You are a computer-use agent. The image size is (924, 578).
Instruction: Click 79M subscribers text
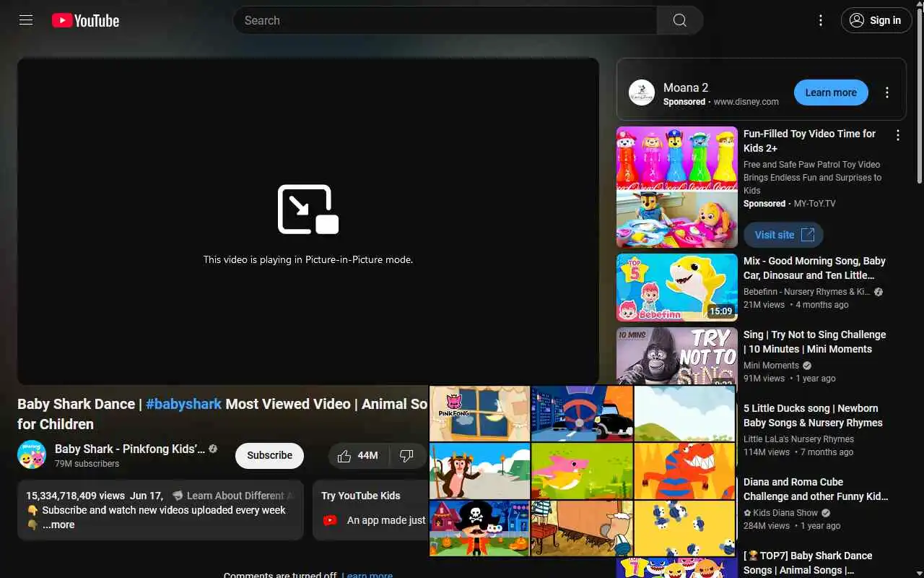(87, 464)
